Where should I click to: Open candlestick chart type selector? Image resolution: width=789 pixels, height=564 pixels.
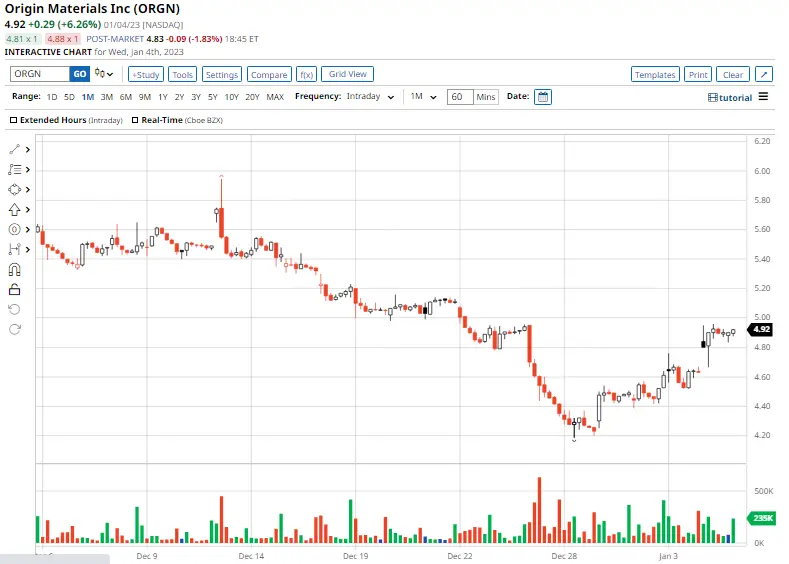point(104,74)
